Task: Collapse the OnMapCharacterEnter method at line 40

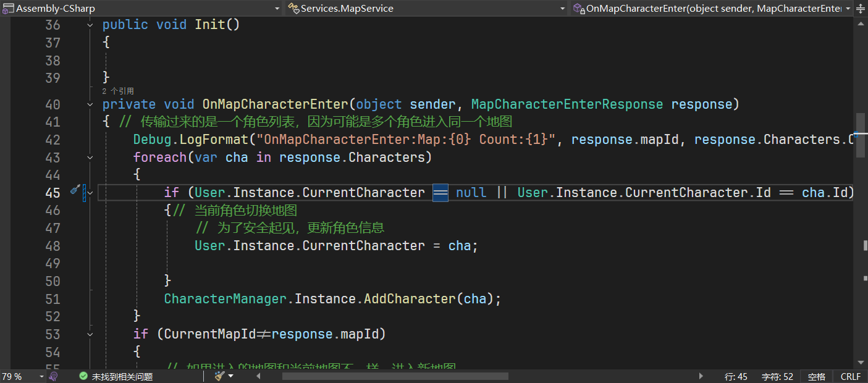Action: 90,104
